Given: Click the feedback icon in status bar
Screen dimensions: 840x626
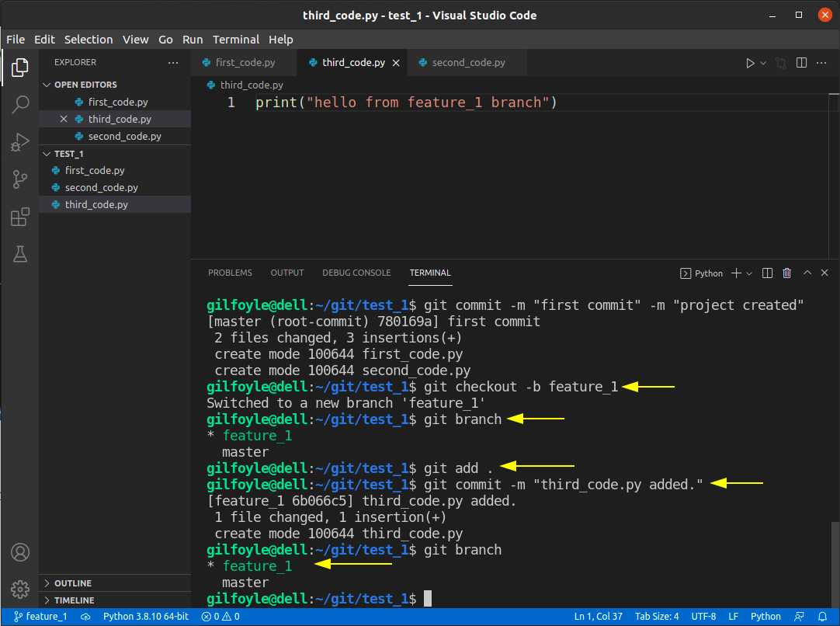Looking at the screenshot, I should (x=799, y=617).
